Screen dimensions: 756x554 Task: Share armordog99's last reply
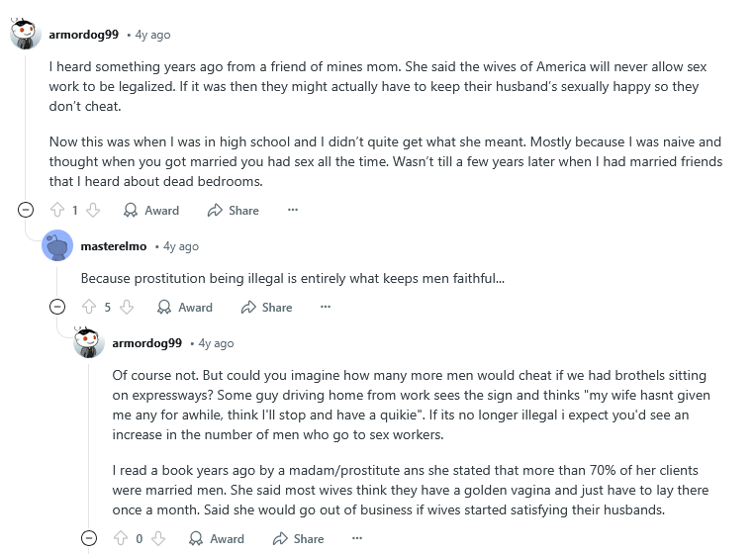click(298, 538)
